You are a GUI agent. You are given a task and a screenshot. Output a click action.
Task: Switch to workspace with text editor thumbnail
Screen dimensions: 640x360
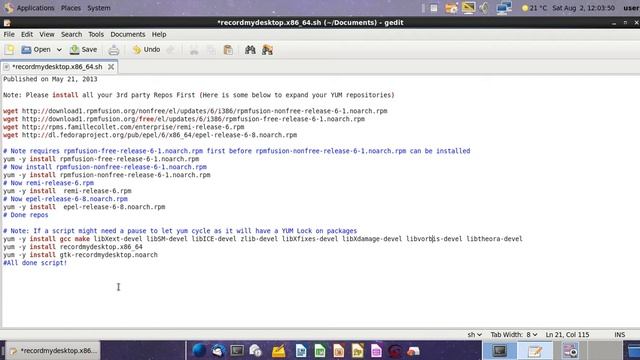pos(535,350)
